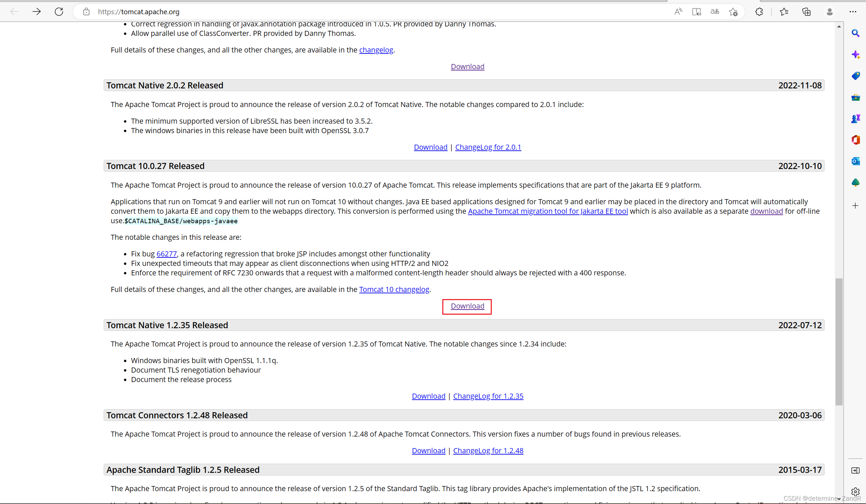Click Apache Standard Taglib 1.2.5 Released heading
Screen dimensions: 866x504
[x=183, y=469]
